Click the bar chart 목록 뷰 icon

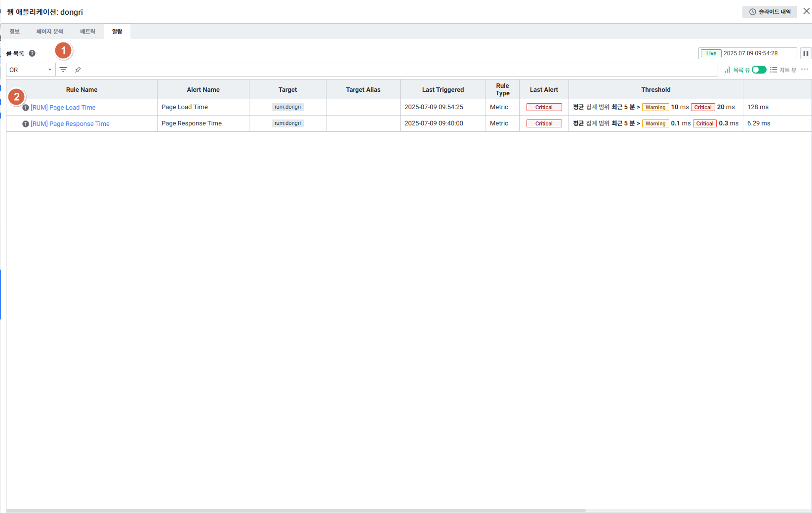coord(727,70)
